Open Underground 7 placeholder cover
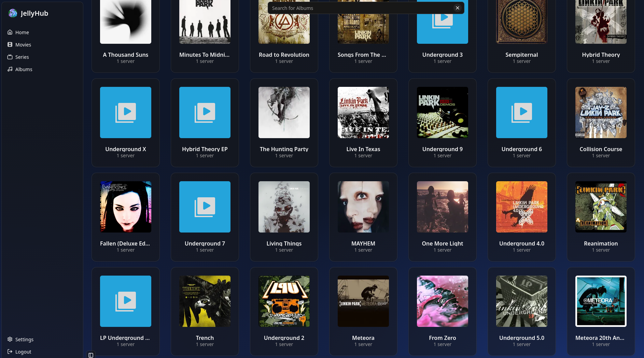The height and width of the screenshot is (358, 644). [205, 207]
